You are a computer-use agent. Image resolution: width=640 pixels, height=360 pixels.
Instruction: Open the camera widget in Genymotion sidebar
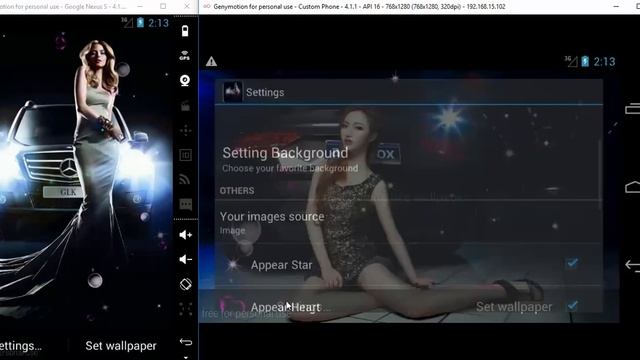(x=185, y=80)
